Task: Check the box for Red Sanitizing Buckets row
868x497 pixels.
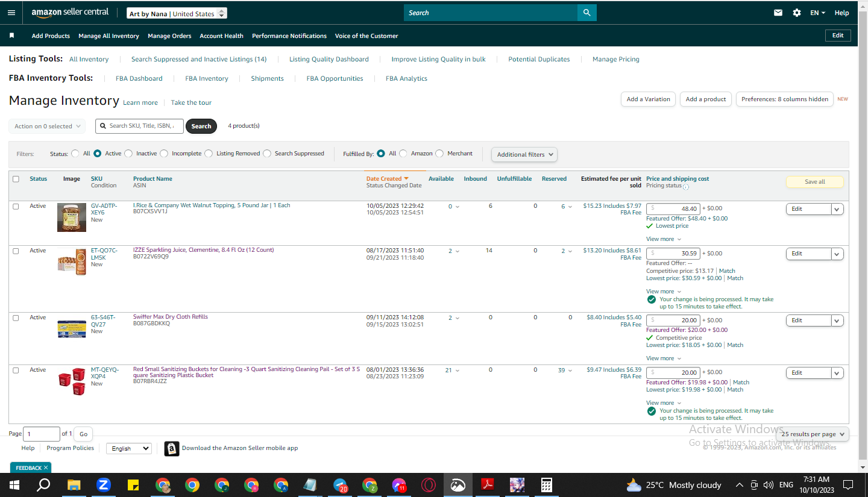Action: click(x=16, y=370)
